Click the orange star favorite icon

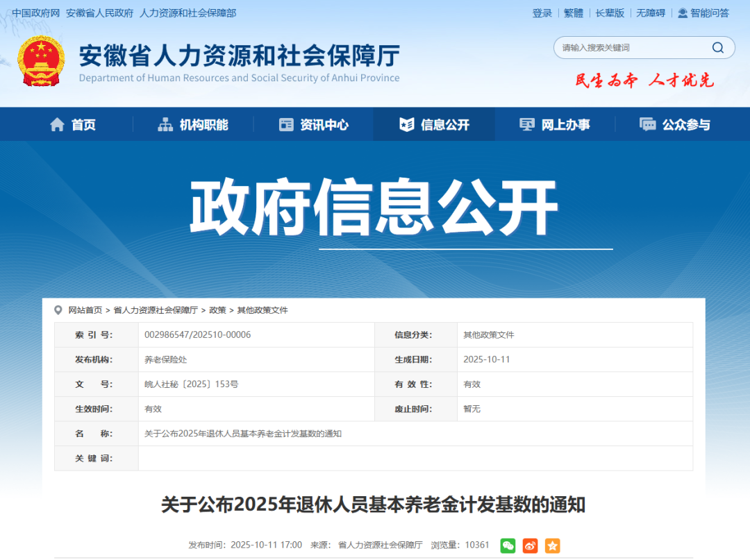coord(552,545)
